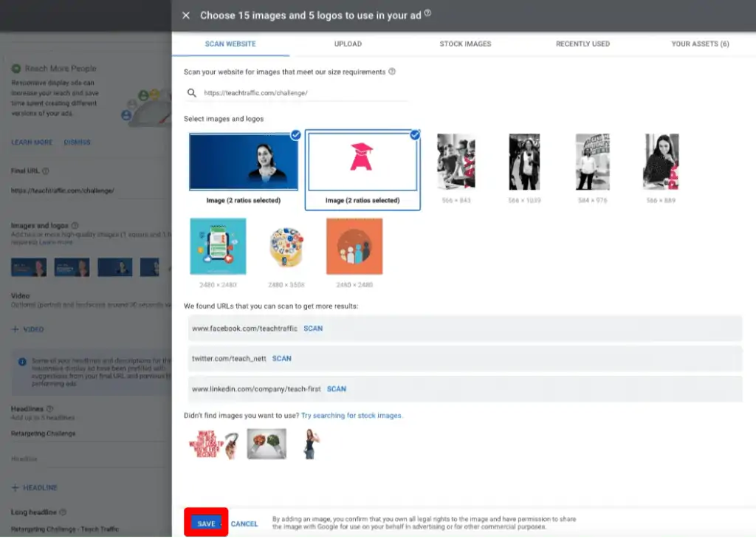
Task: Scan the Facebook teachtraffic URL
Action: coord(313,328)
